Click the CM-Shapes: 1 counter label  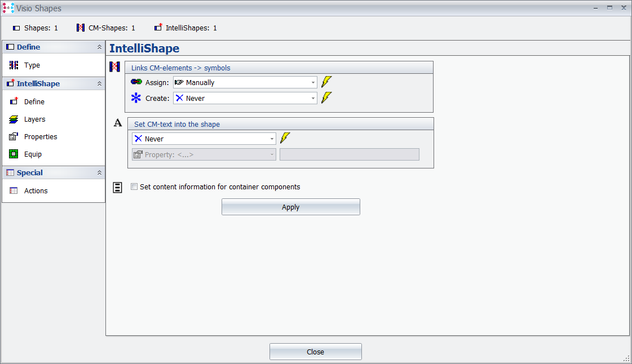click(112, 28)
